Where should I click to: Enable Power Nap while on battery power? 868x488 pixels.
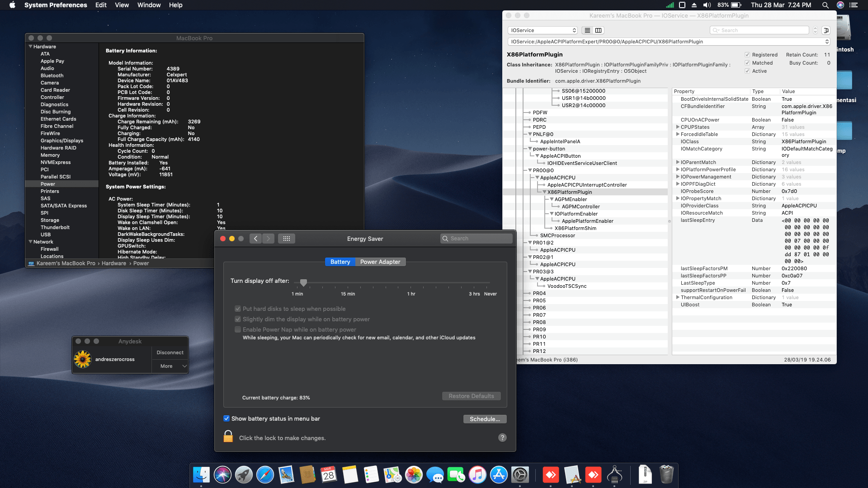click(x=238, y=329)
